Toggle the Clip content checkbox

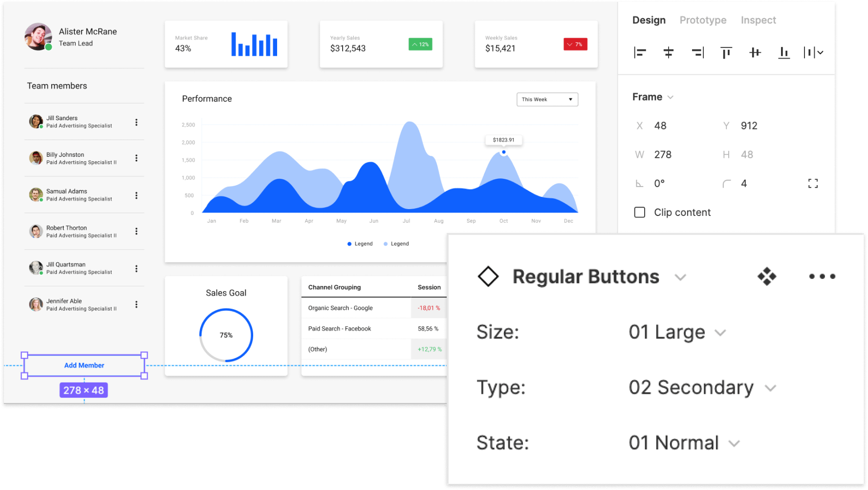coord(639,213)
